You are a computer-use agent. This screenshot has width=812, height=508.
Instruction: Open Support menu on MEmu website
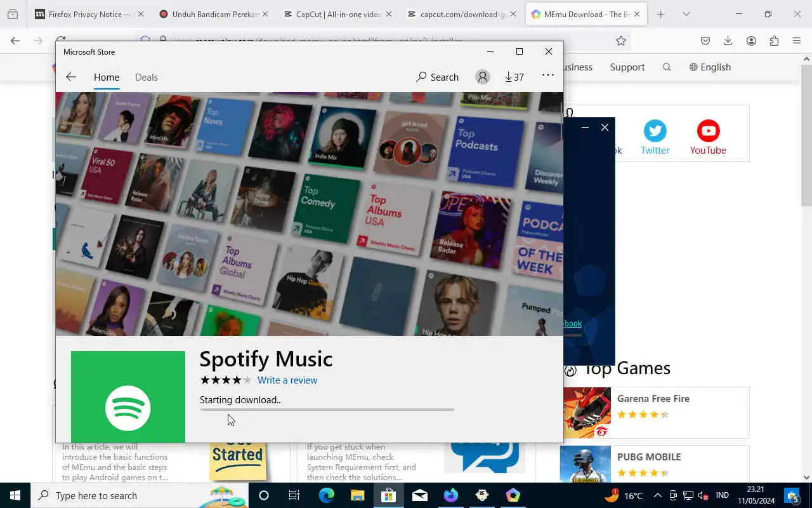click(x=627, y=67)
